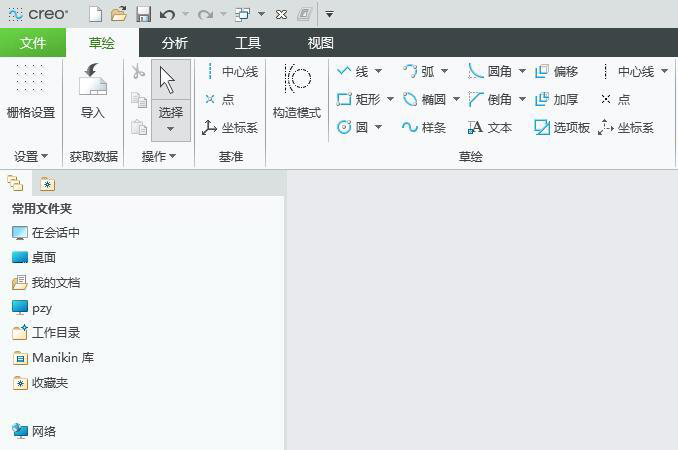
Task: Activate the 选择 arrow tool
Action: [x=170, y=80]
